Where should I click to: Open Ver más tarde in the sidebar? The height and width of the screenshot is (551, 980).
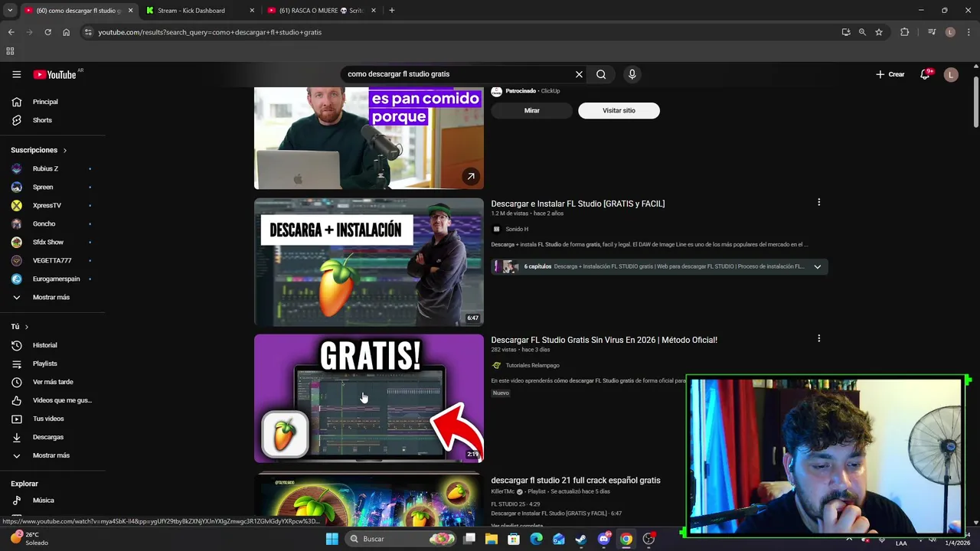(x=52, y=382)
